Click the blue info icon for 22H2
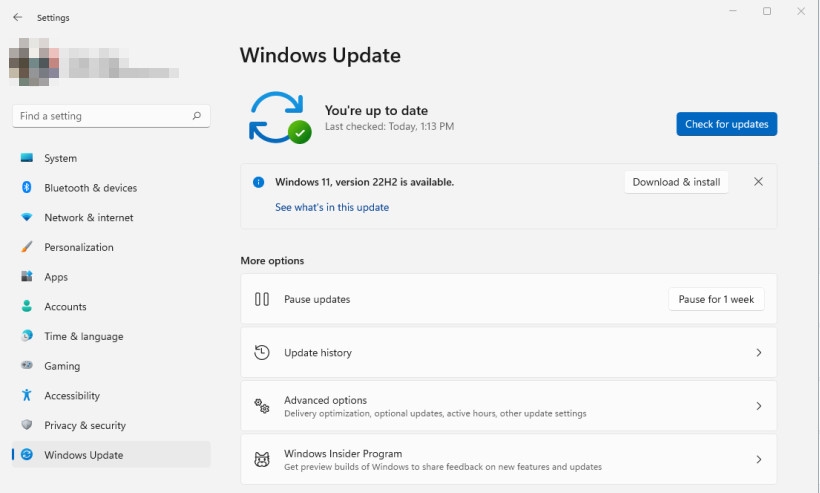The width and height of the screenshot is (820, 493). [258, 182]
